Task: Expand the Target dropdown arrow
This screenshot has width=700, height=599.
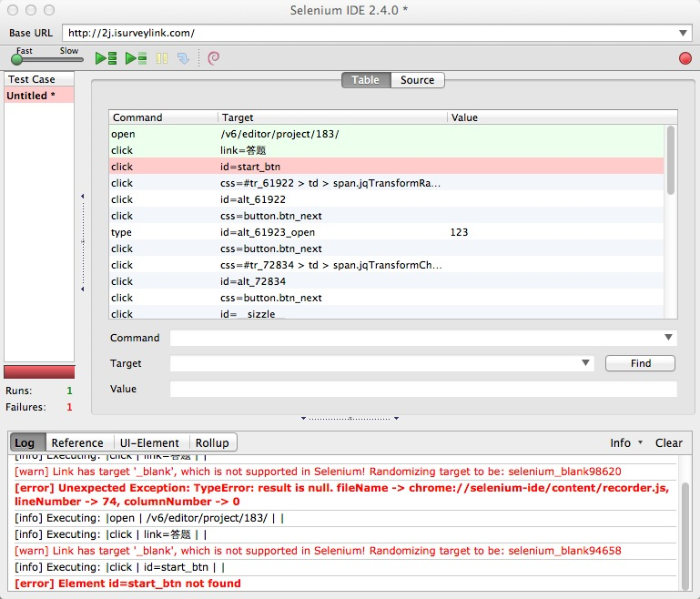Action: coord(586,363)
